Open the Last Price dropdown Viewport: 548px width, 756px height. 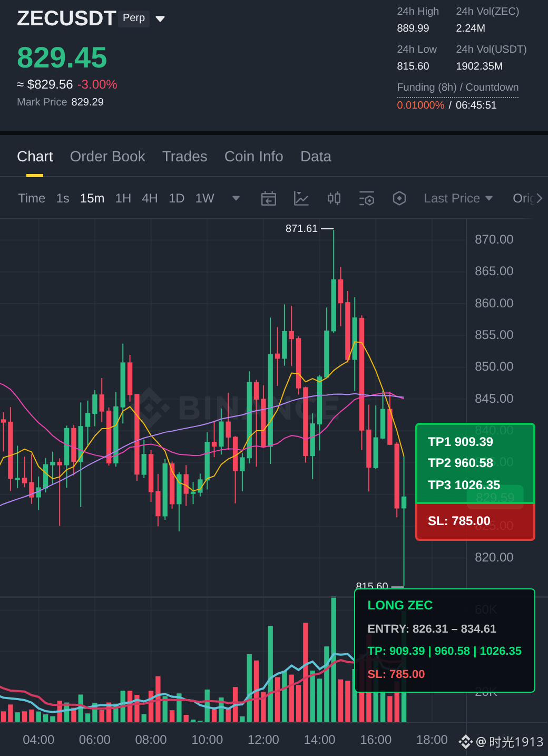coord(458,198)
